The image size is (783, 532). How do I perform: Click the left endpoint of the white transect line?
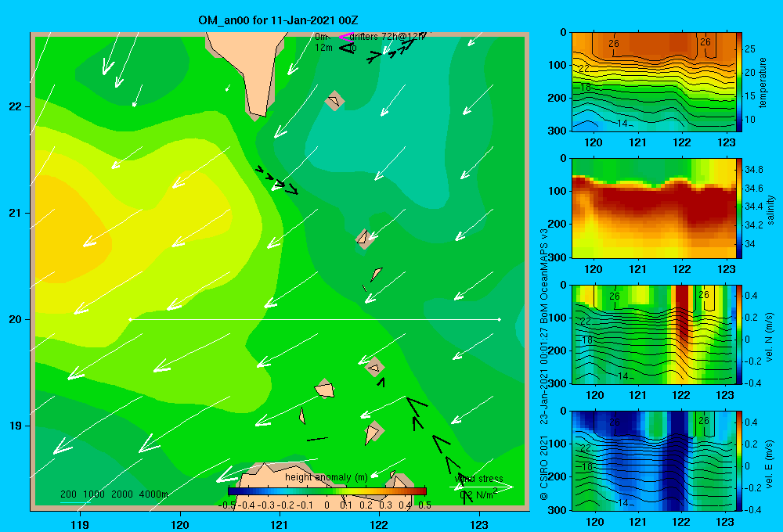point(130,319)
